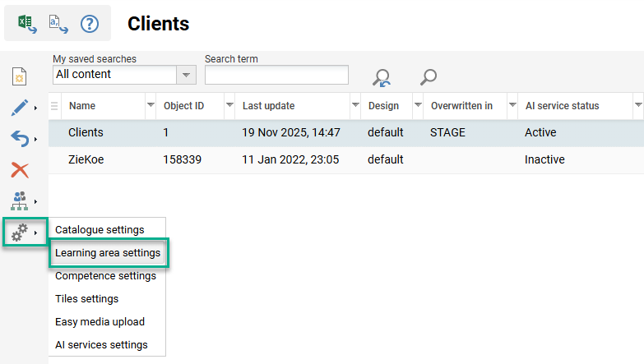Open the translation export icon
The image size is (644, 364).
tap(58, 23)
